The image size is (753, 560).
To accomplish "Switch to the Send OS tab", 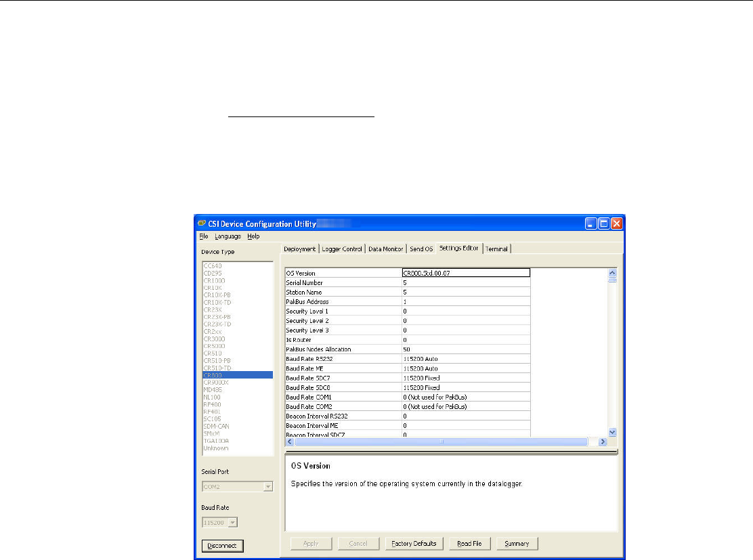I will pos(421,249).
